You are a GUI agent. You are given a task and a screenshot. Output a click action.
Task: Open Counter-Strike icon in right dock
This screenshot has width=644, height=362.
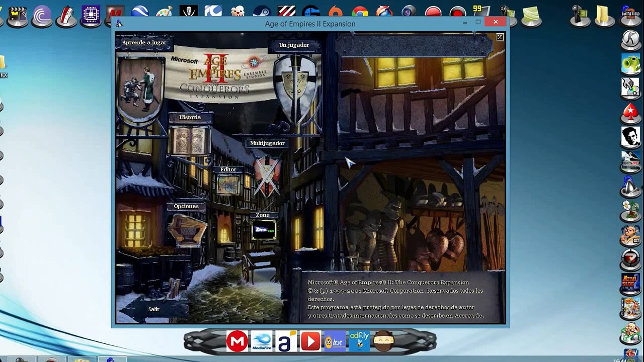point(631,40)
